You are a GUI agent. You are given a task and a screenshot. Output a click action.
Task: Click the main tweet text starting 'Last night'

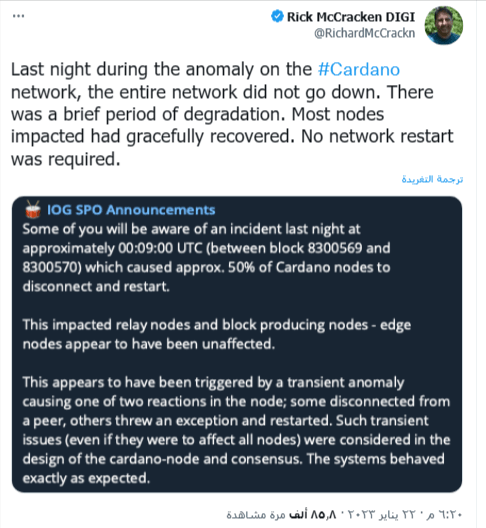232,114
